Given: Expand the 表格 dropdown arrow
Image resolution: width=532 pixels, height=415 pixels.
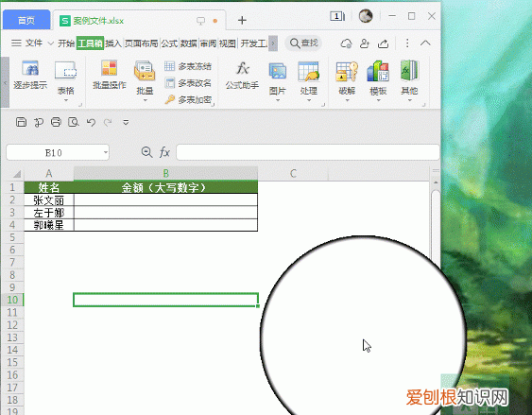Looking at the screenshot, I should click(x=66, y=100).
